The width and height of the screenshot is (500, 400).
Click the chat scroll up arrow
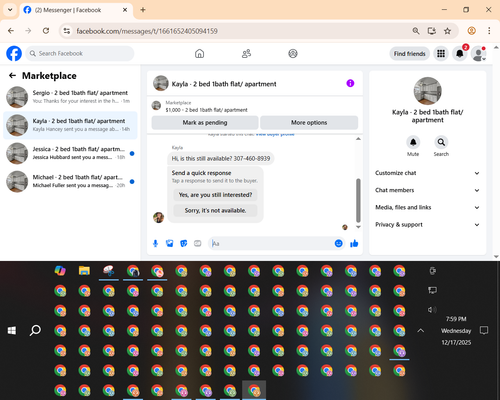pyautogui.click(x=358, y=139)
